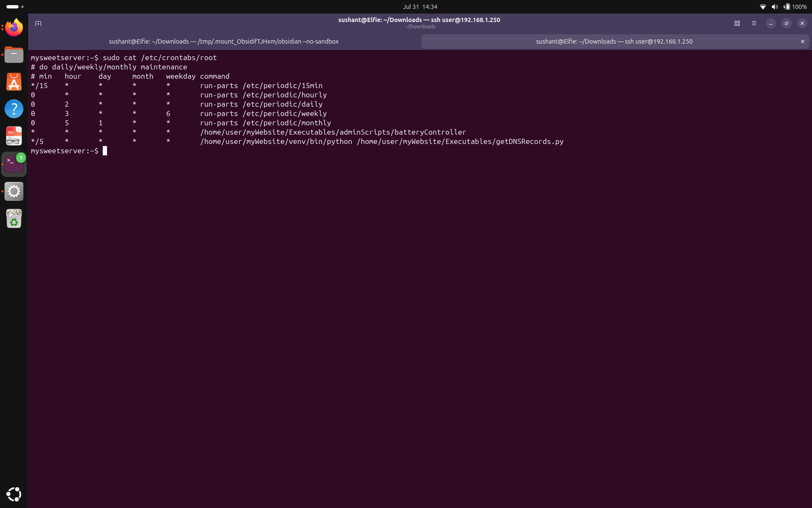Open the document viewer dock icon
The image size is (812, 508).
tap(14, 136)
